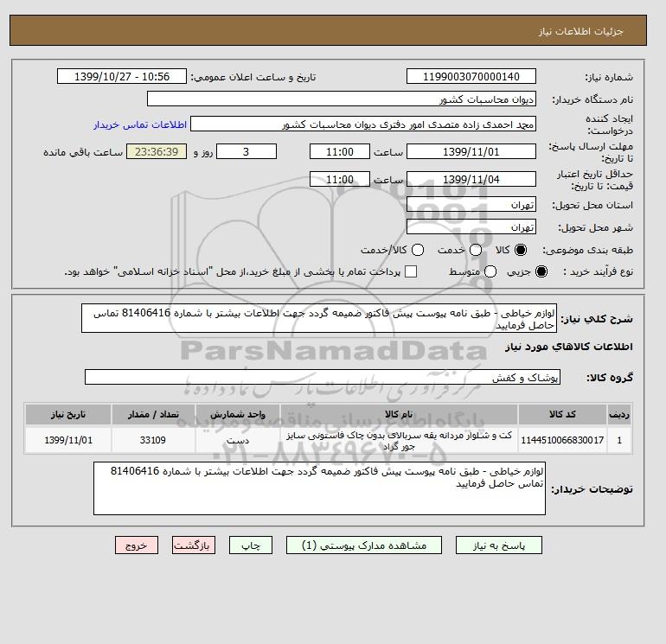Select the متوسط purchase type radio
The width and height of the screenshot is (666, 644).
point(490,271)
